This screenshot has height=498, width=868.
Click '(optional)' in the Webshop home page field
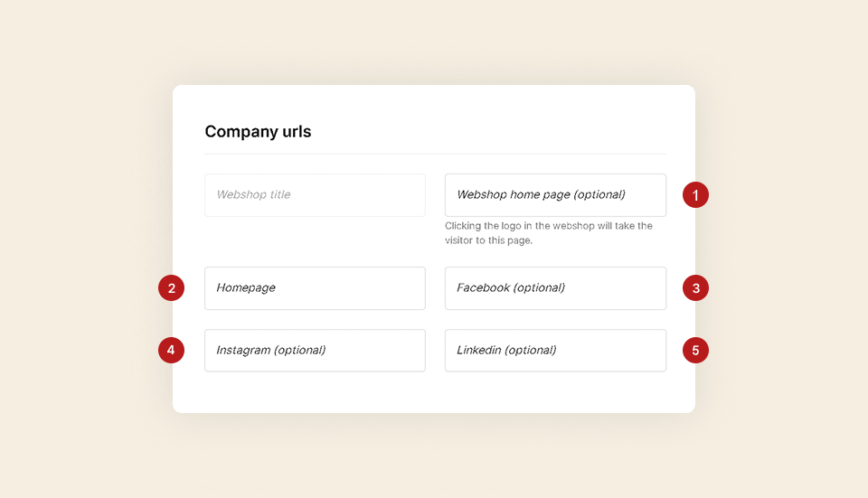tap(599, 195)
